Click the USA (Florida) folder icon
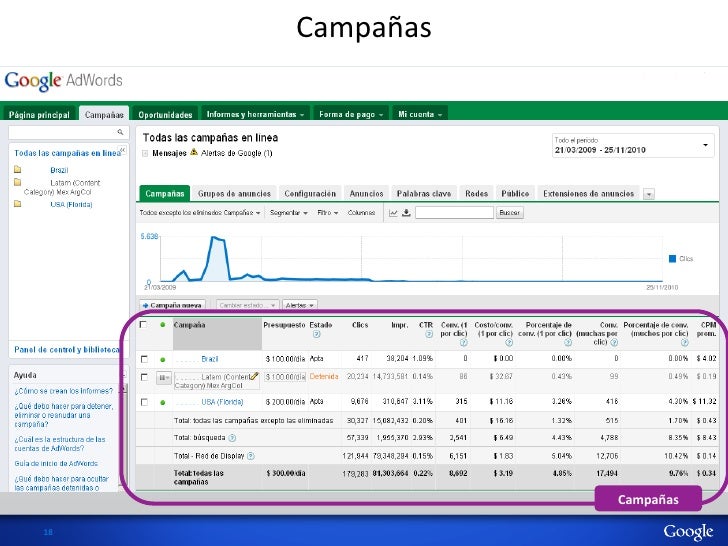 18,204
